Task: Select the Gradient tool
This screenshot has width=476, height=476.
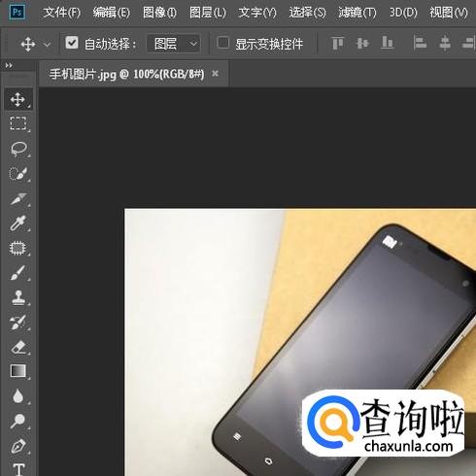Action: (x=18, y=371)
